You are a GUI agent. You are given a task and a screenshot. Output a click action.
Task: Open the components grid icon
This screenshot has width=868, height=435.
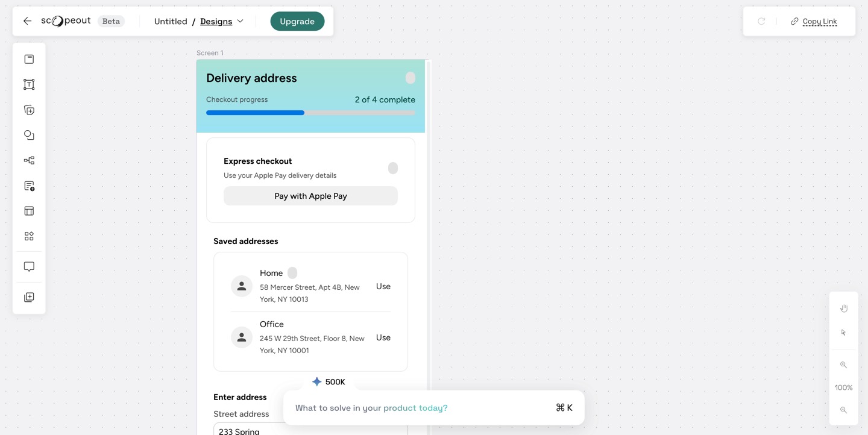pos(29,236)
